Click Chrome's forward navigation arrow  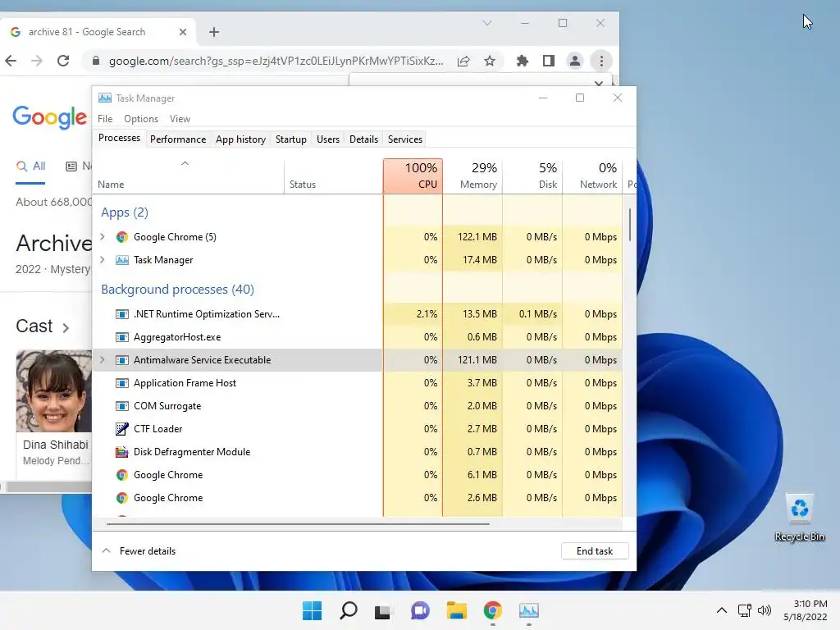(x=36, y=61)
